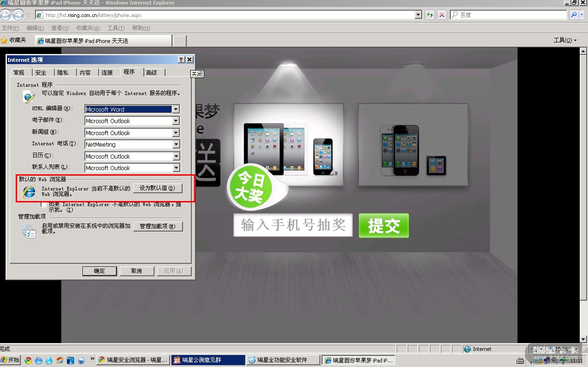Click 设为默认值 button

158,188
